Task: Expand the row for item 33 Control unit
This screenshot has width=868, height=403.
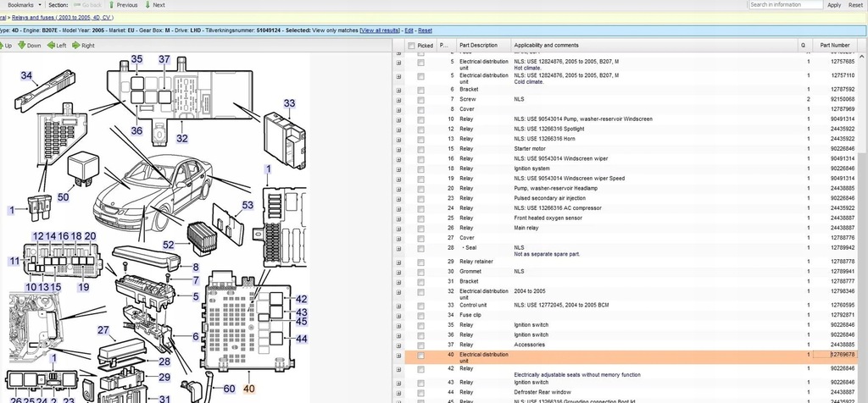Action: pos(399,304)
